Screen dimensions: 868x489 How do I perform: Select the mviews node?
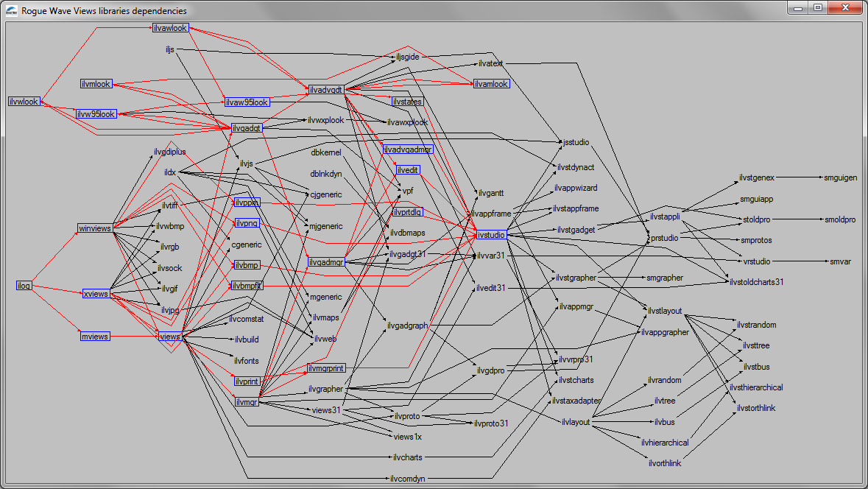[95, 337]
